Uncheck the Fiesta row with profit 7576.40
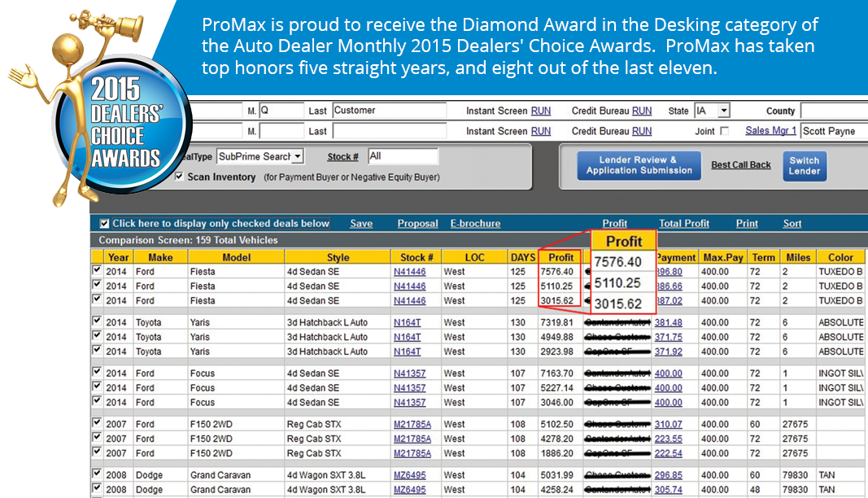This screenshot has width=868, height=498. 97,270
